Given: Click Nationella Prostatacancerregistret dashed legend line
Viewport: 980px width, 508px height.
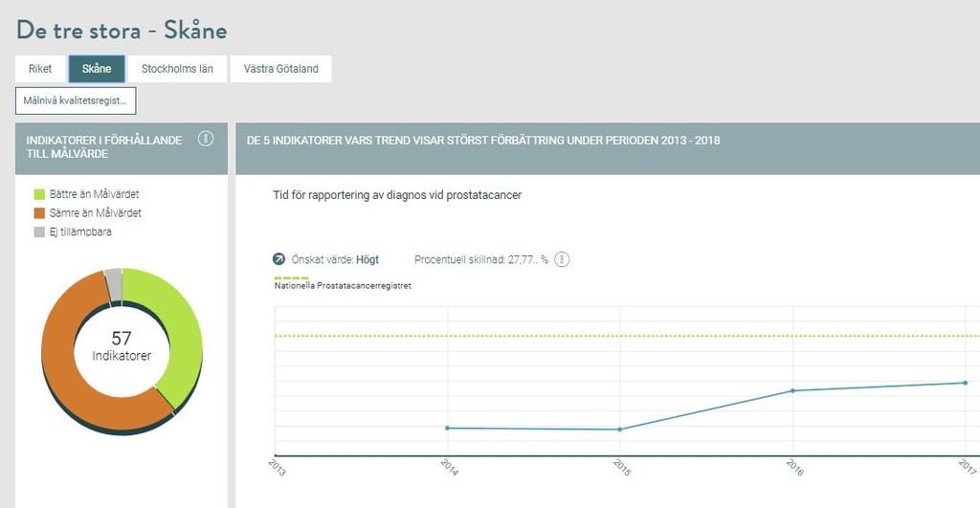Looking at the screenshot, I should pyautogui.click(x=291, y=277).
